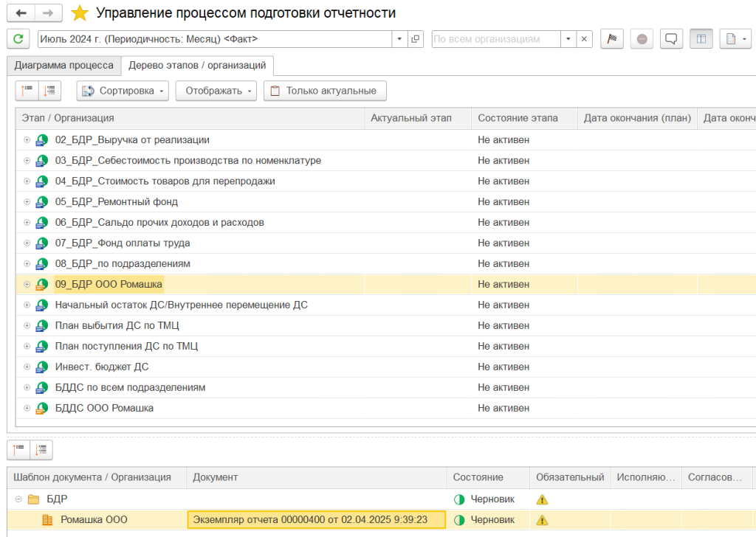Click the yellow favorites star icon

80,13
